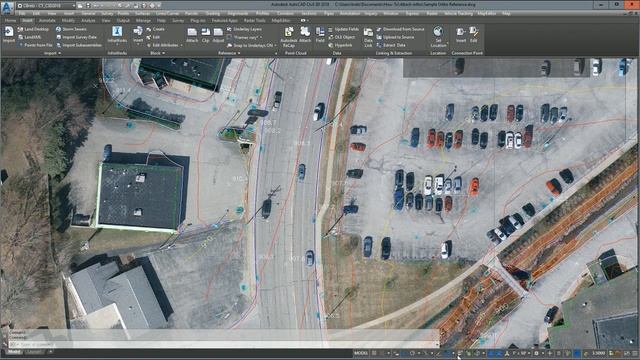Click the annotation scale value 3.3000

(598, 353)
